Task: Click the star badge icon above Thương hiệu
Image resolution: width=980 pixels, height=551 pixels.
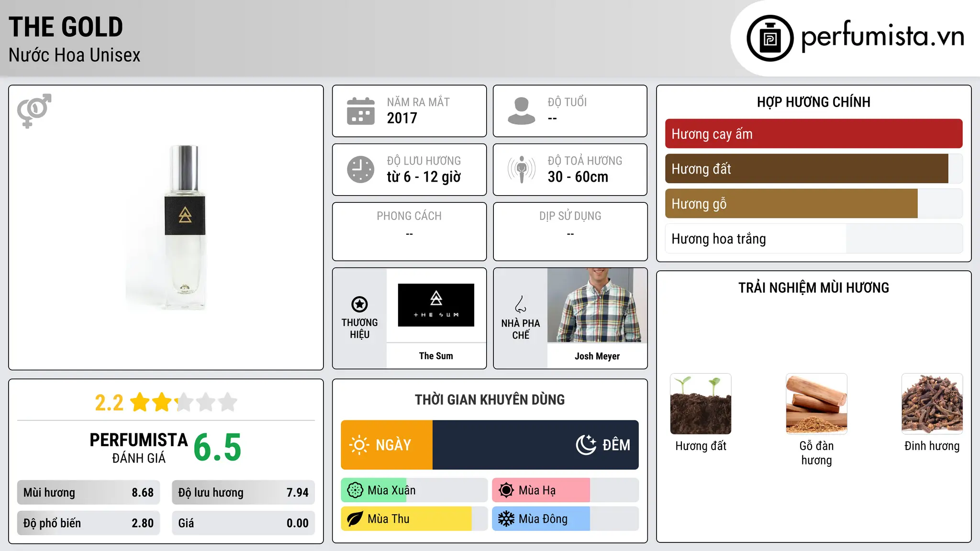Action: coord(359,304)
